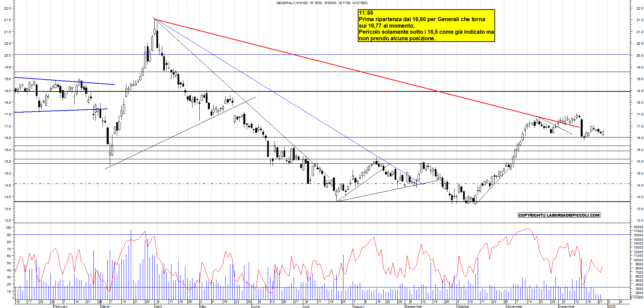Click the 21.5 price label on the left axis
Screen dimensions: 644x308
[7, 20]
